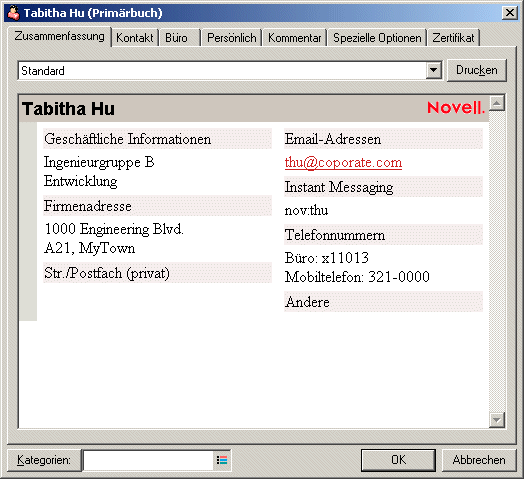Click the contact icon in the title bar

coord(13,13)
